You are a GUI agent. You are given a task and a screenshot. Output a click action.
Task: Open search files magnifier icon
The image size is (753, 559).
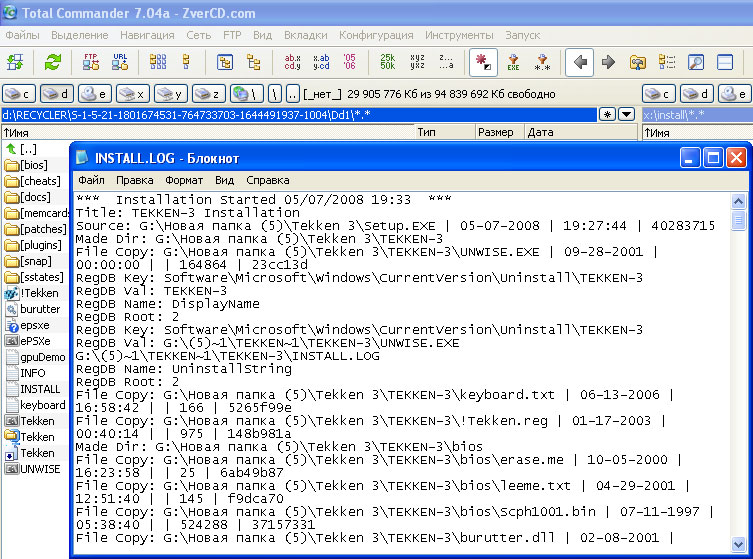pos(695,62)
